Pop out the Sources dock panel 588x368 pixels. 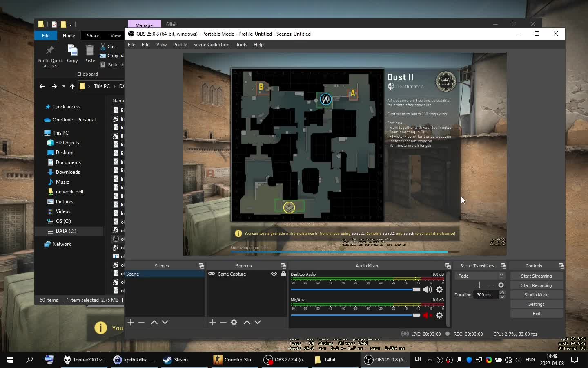tap(283, 266)
